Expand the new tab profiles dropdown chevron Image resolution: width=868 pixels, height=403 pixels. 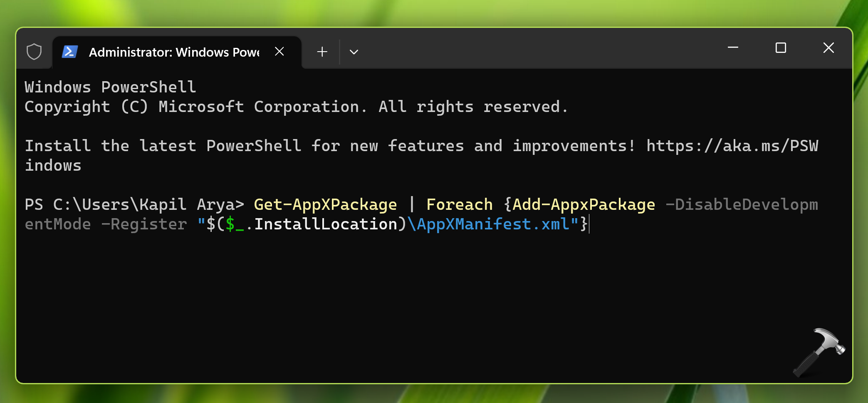354,52
